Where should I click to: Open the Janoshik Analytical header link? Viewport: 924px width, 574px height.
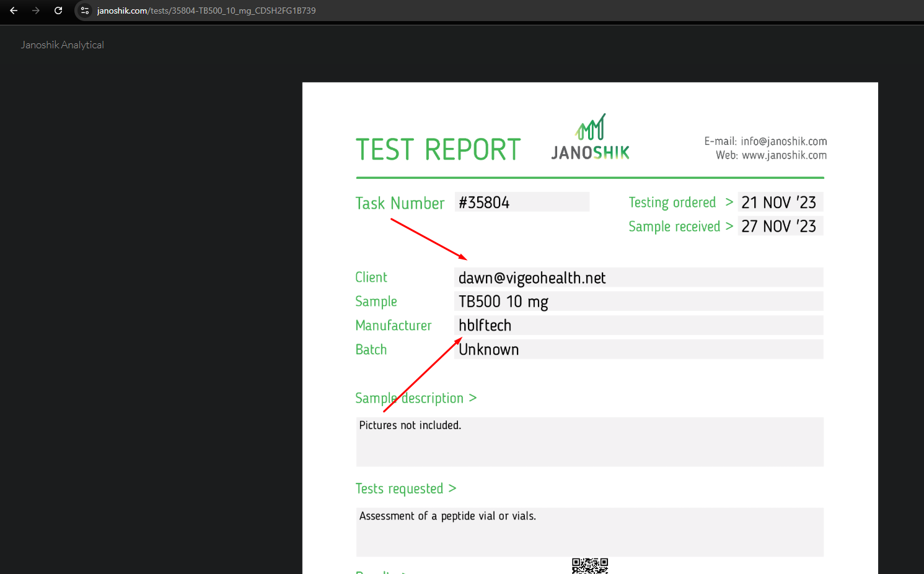63,45
